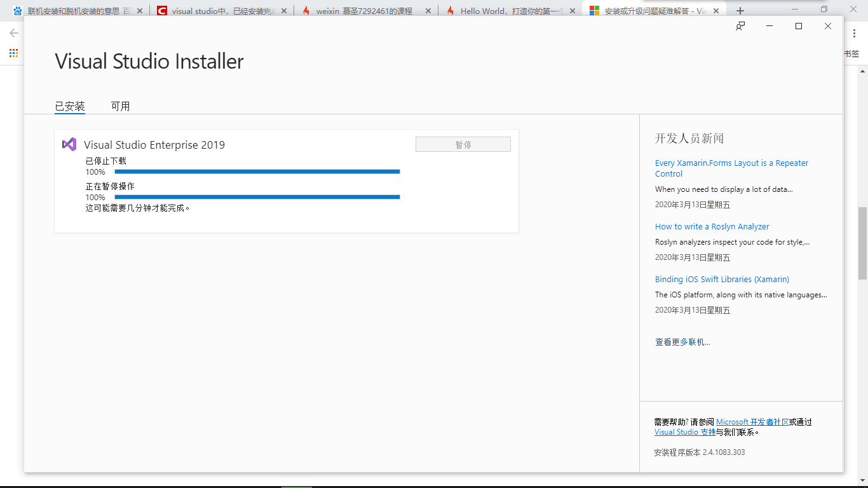The height and width of the screenshot is (488, 868).
Task: Switch to the 可用 tab
Action: [120, 106]
